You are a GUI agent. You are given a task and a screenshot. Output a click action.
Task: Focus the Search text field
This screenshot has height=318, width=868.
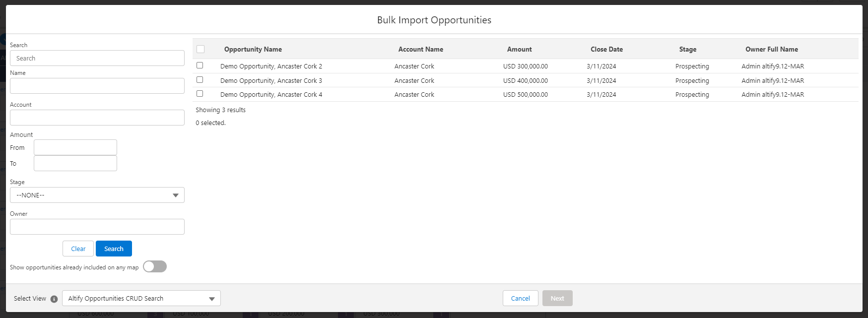click(x=97, y=58)
